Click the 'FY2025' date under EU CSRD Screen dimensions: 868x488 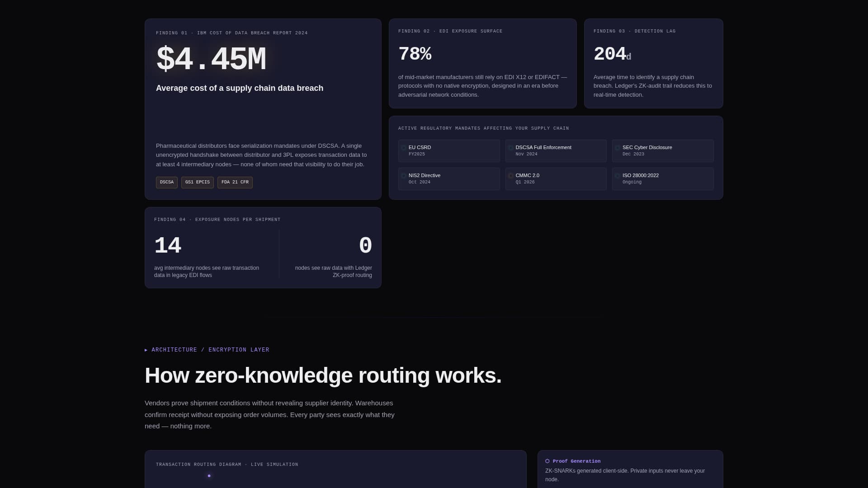tap(417, 154)
